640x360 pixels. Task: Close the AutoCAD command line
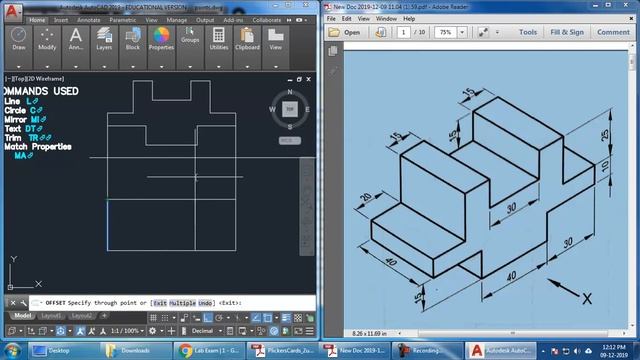tap(13, 303)
